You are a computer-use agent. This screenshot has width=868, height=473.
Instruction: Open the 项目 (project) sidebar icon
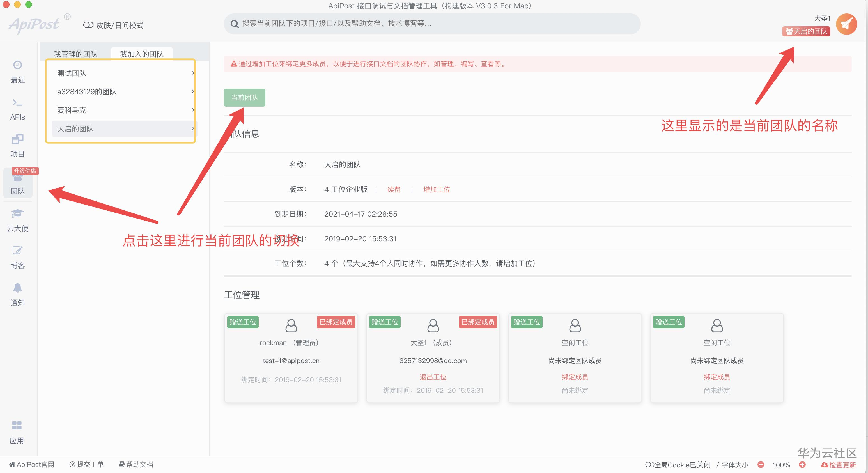coord(17,139)
